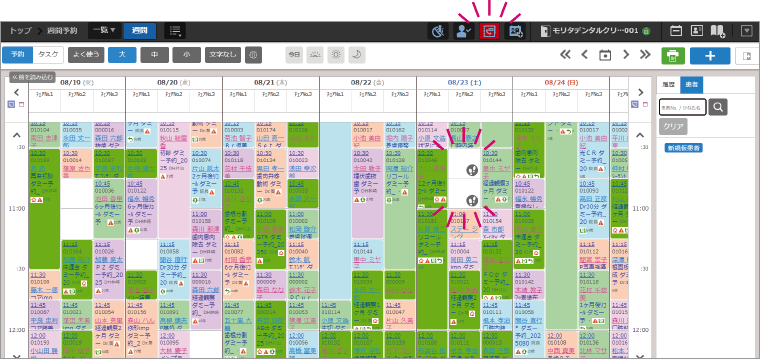
Task: Jump back with double-left arrow
Action: [x=565, y=55]
